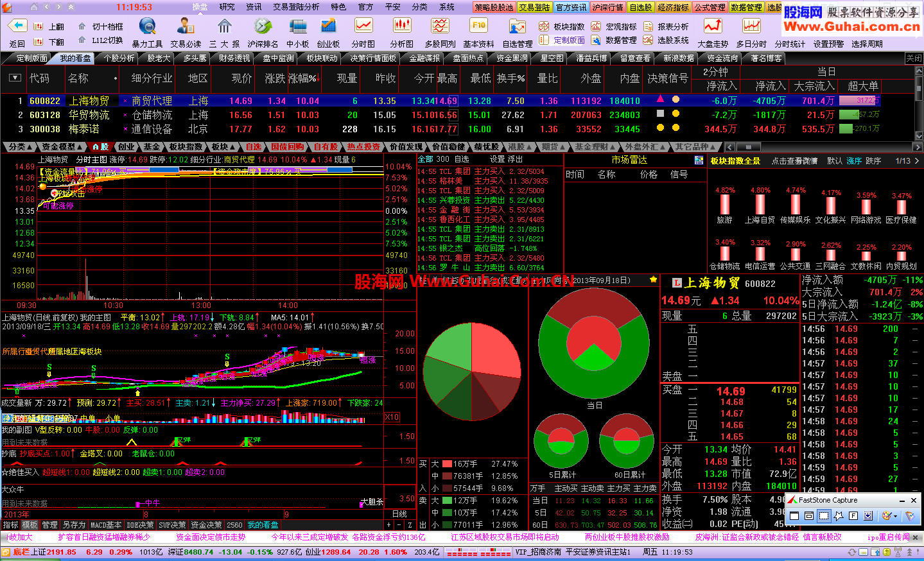Open 数据管理 wrench tool
Viewport: 924px width, 561px height.
tap(615, 40)
